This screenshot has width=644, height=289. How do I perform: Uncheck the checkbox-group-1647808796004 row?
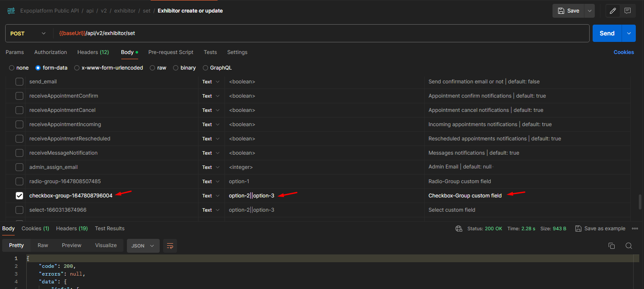pyautogui.click(x=19, y=196)
